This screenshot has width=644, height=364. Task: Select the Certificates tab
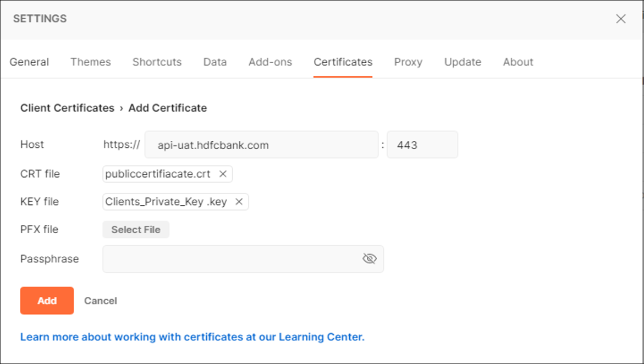[343, 62]
